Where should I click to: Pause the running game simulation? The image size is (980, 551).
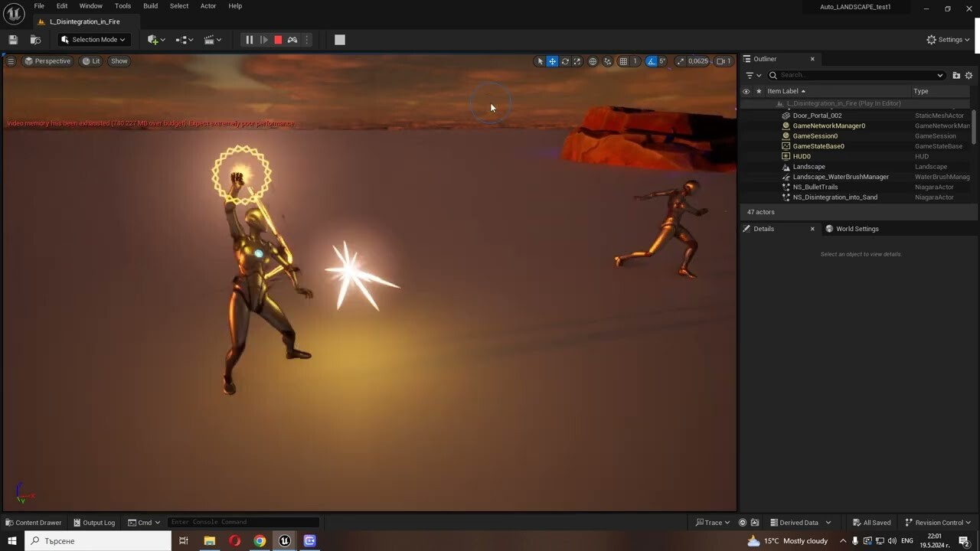(249, 39)
